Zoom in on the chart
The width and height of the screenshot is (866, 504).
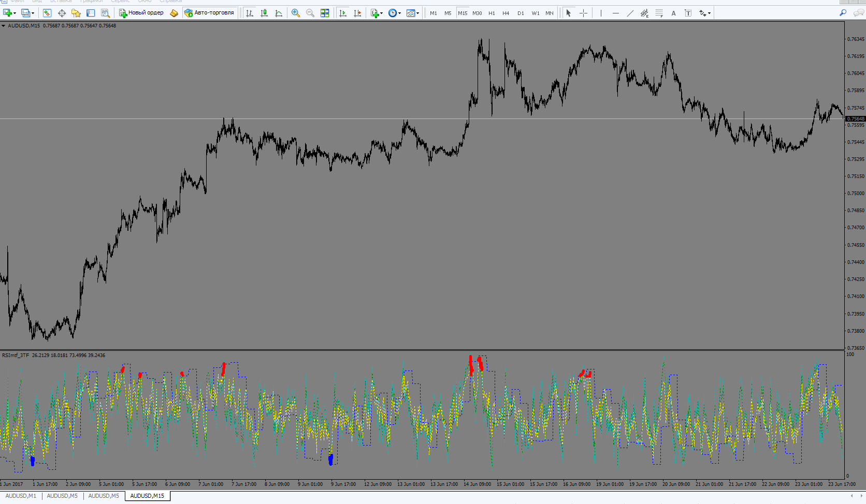tap(296, 13)
